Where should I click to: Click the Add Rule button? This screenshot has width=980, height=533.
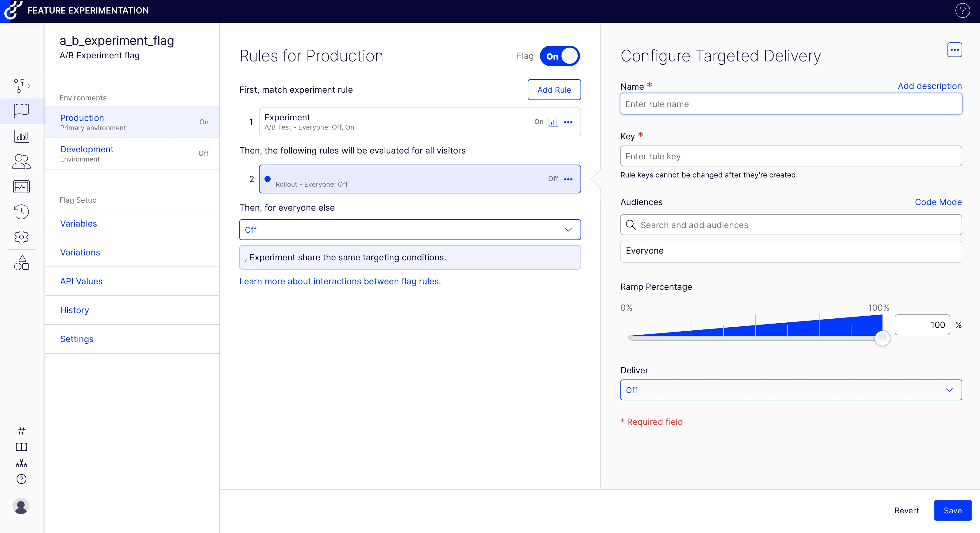coord(554,89)
